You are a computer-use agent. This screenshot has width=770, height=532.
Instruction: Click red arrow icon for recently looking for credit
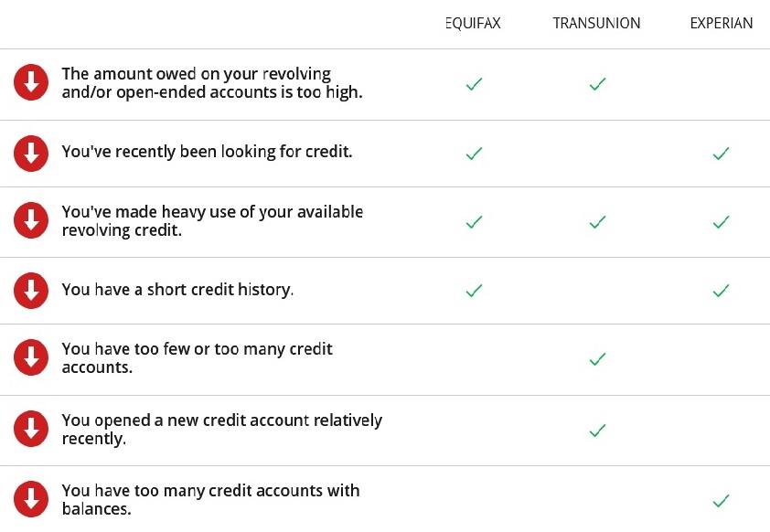tap(31, 153)
